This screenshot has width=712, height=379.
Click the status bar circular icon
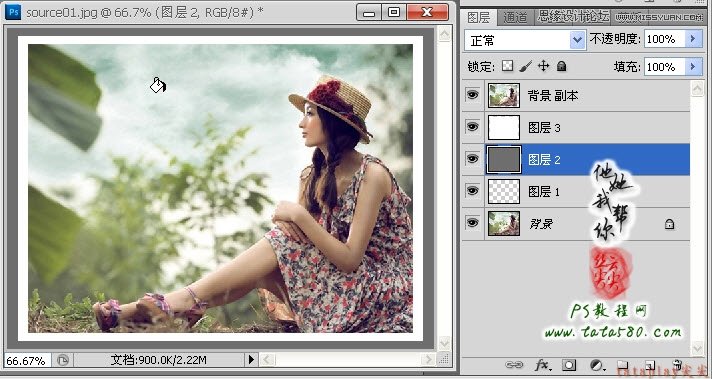pos(62,360)
